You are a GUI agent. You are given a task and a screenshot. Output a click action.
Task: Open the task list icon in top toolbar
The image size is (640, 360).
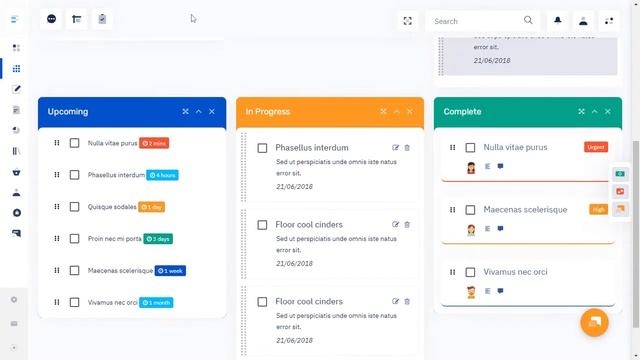click(77, 19)
